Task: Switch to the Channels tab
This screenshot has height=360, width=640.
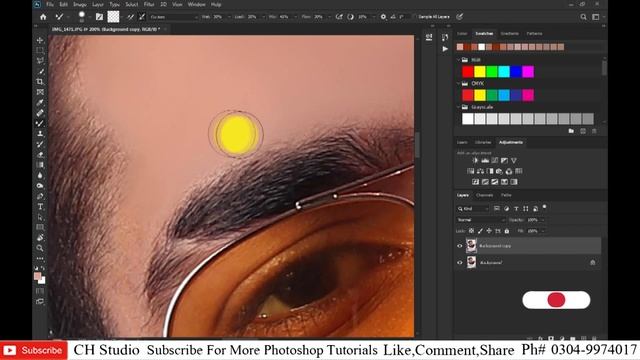Action: click(484, 195)
